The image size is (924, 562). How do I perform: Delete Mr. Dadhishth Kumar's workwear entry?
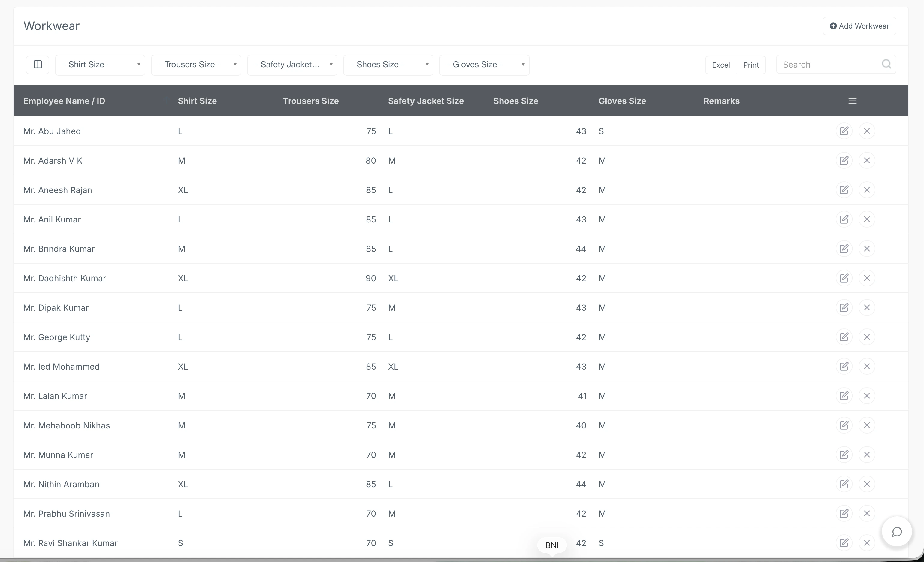(x=867, y=278)
